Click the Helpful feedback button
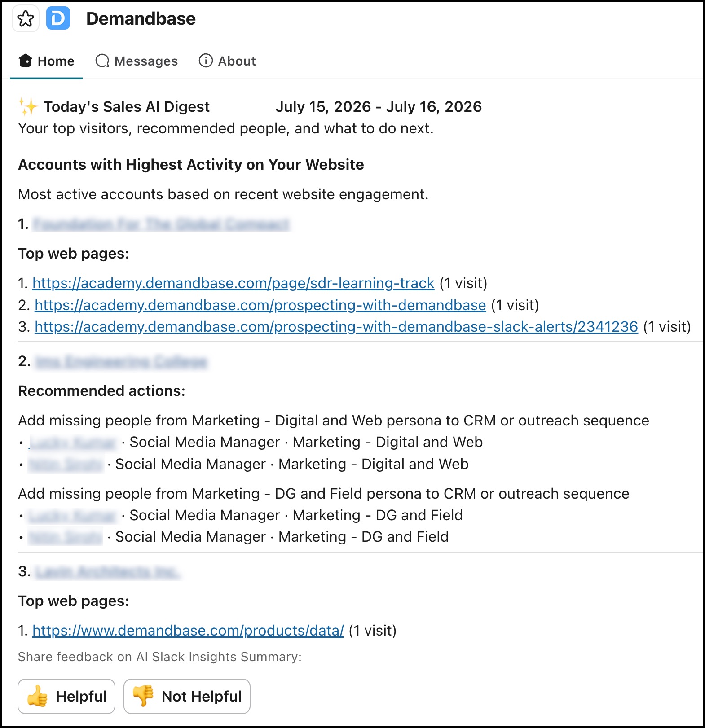 (x=66, y=696)
